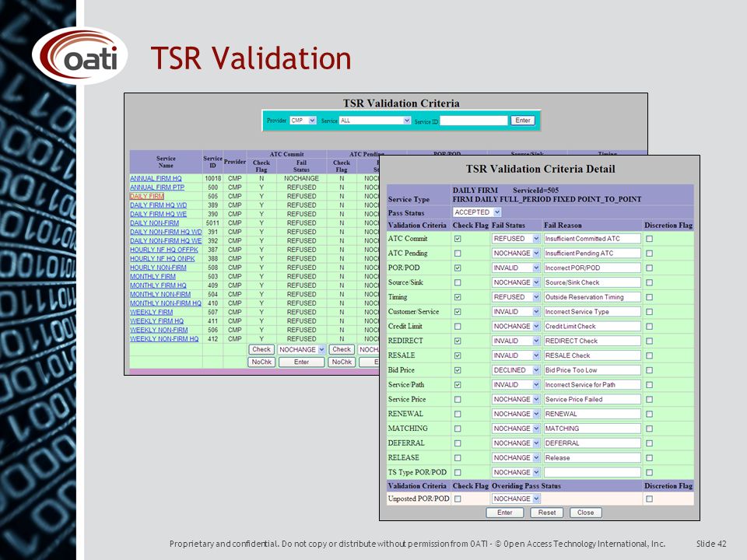Expand the POR/POD fail status dropdown
This screenshot has width=747, height=560.
click(515, 268)
